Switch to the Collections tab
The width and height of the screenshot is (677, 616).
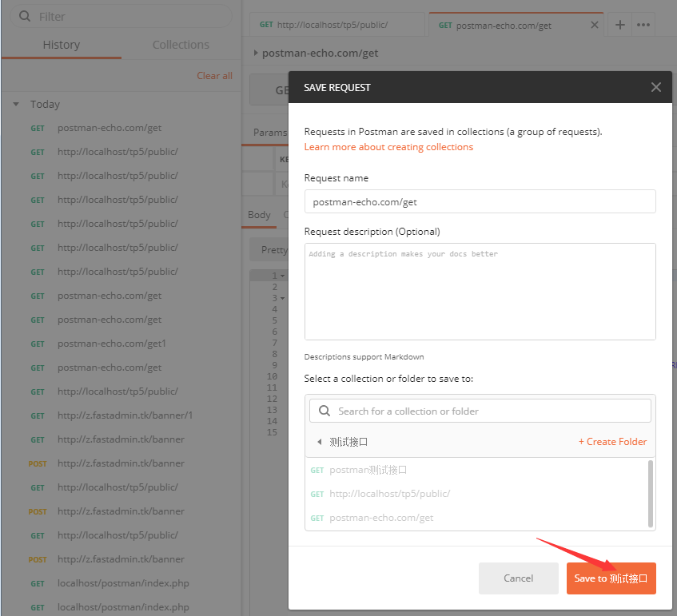pos(181,45)
